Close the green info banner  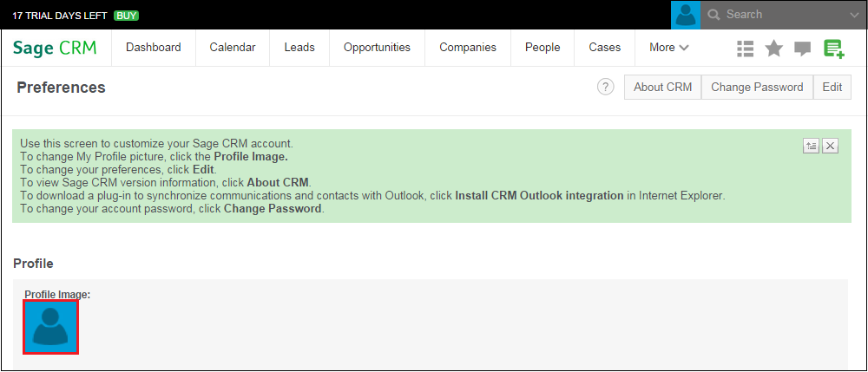tap(831, 146)
